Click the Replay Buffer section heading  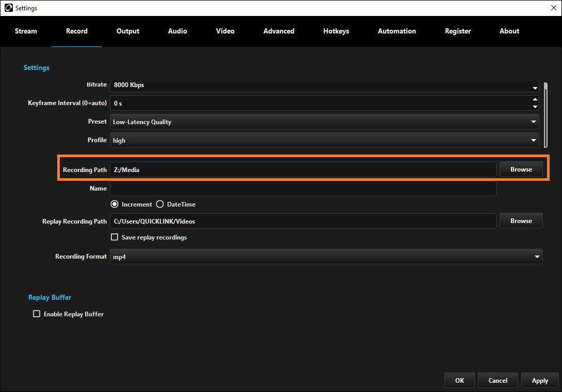coord(50,298)
